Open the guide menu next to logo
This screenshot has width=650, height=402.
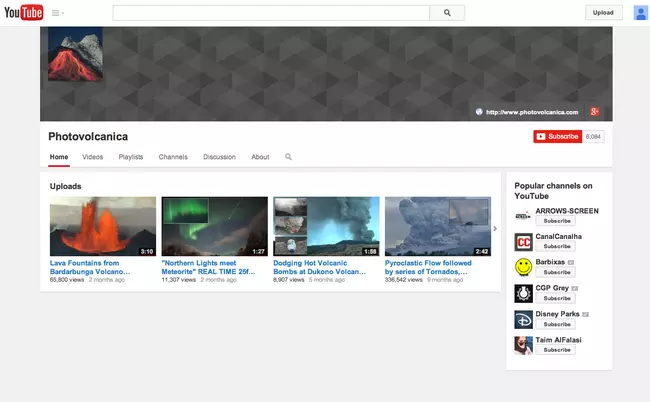[x=56, y=13]
